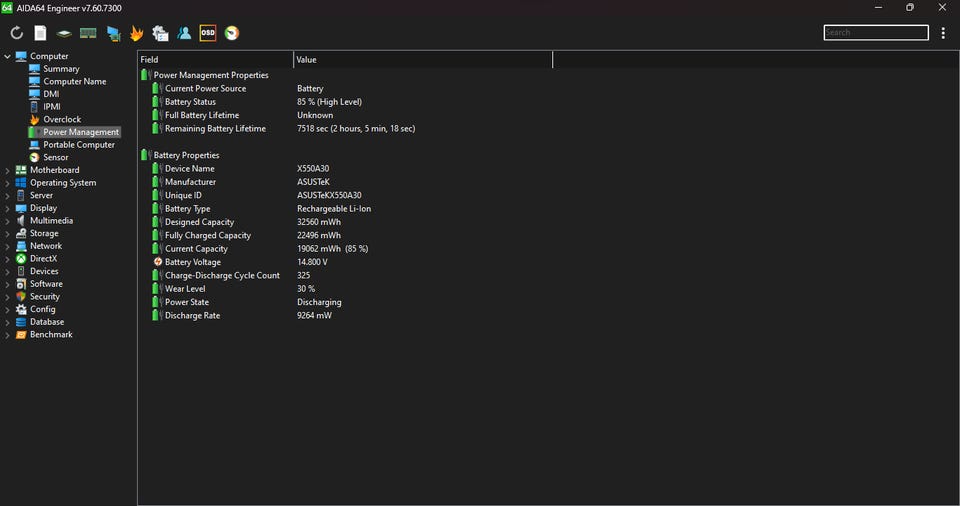This screenshot has width=960, height=506.
Task: Select the Battery Type row
Action: point(261,209)
